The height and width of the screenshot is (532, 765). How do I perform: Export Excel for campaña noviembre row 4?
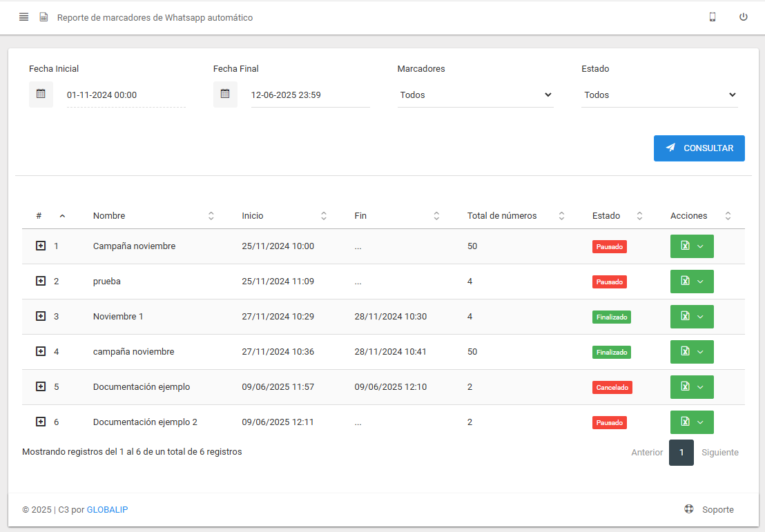(685, 352)
